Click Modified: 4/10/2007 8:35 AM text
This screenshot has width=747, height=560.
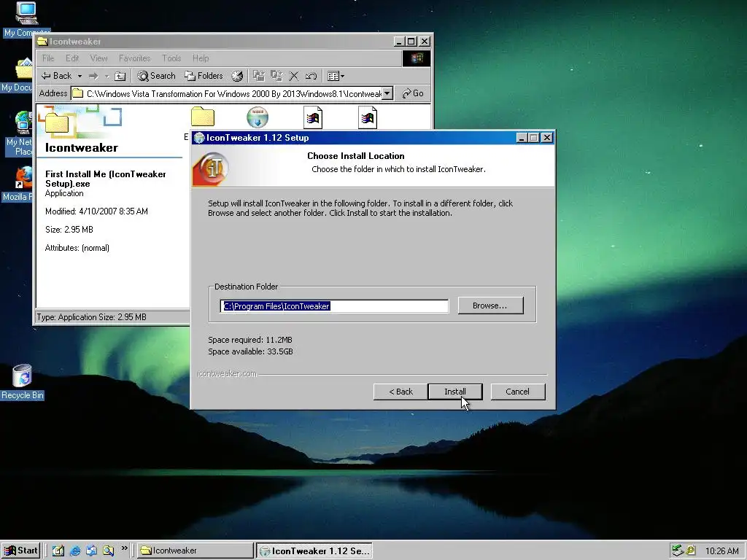96,211
